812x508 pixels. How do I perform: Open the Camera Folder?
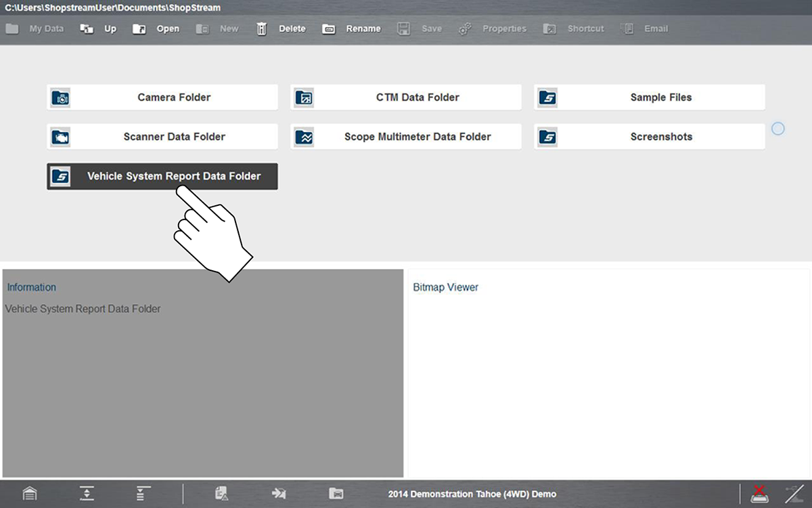[x=162, y=98]
